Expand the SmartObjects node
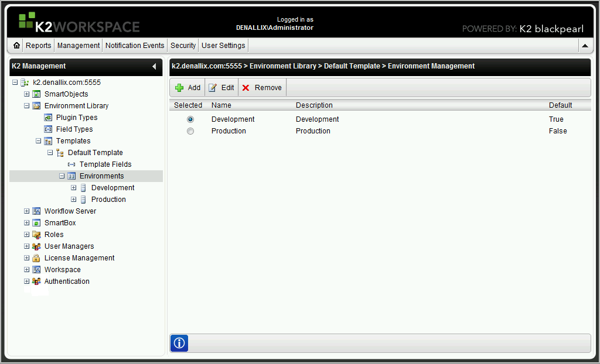 (26, 94)
